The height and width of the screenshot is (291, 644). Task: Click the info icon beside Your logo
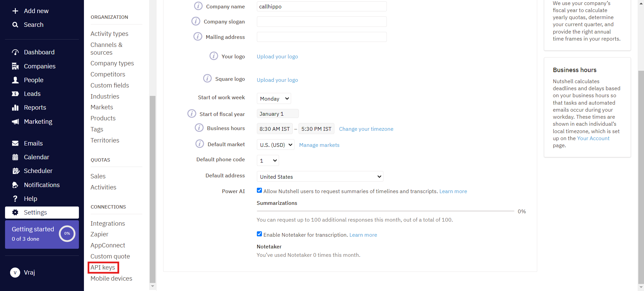214,56
